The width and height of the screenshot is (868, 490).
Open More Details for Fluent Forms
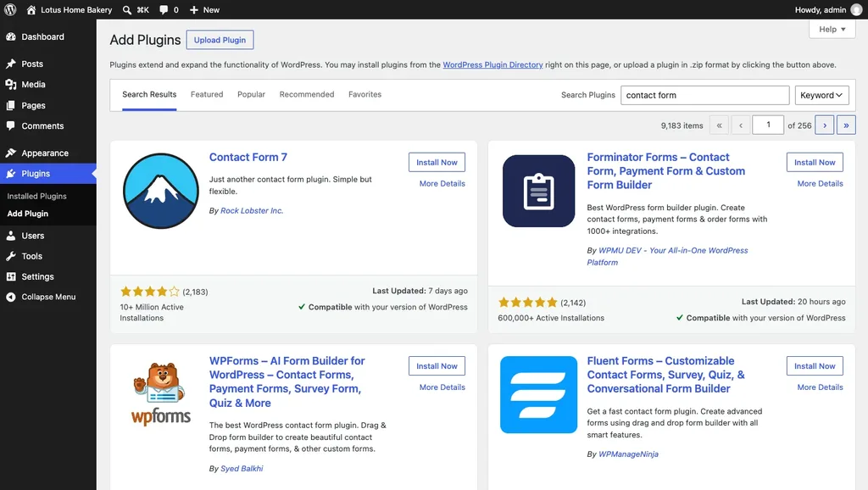point(820,387)
